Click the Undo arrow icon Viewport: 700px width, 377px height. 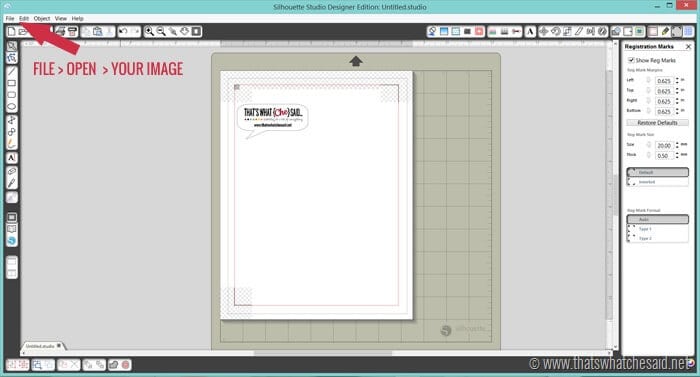[x=123, y=31]
